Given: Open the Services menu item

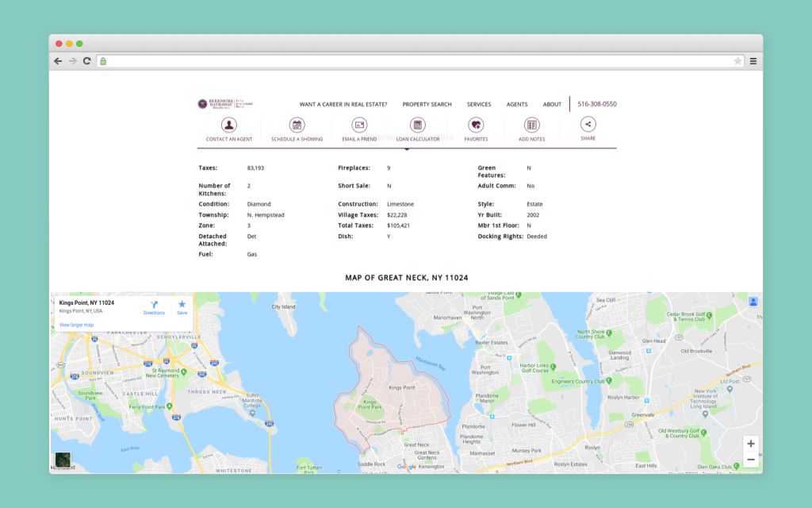Looking at the screenshot, I should coord(479,105).
